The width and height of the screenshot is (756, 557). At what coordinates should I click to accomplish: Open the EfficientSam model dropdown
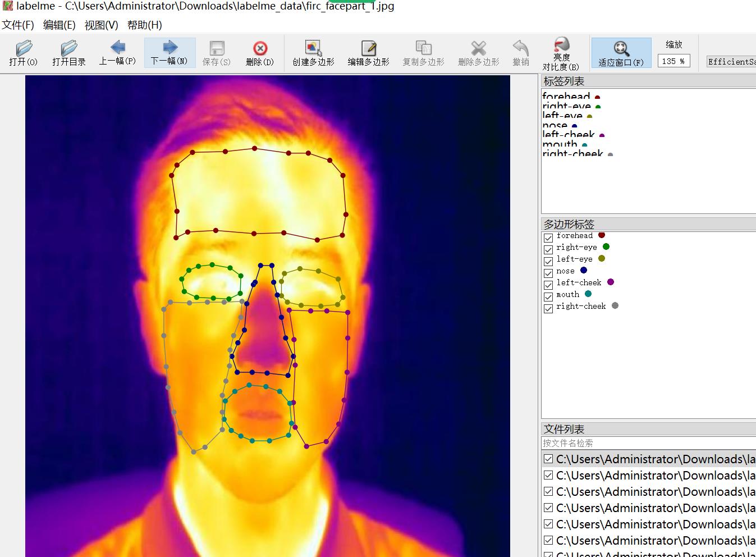pos(731,62)
